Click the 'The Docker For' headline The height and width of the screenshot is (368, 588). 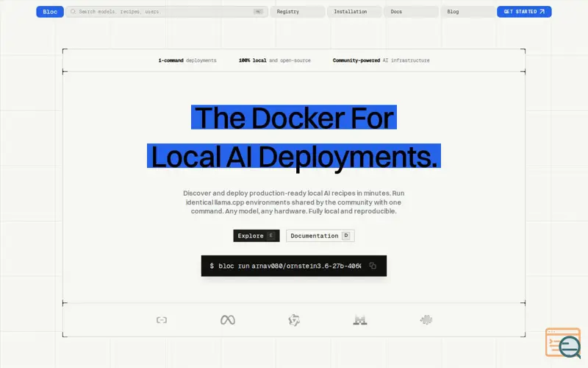point(294,118)
